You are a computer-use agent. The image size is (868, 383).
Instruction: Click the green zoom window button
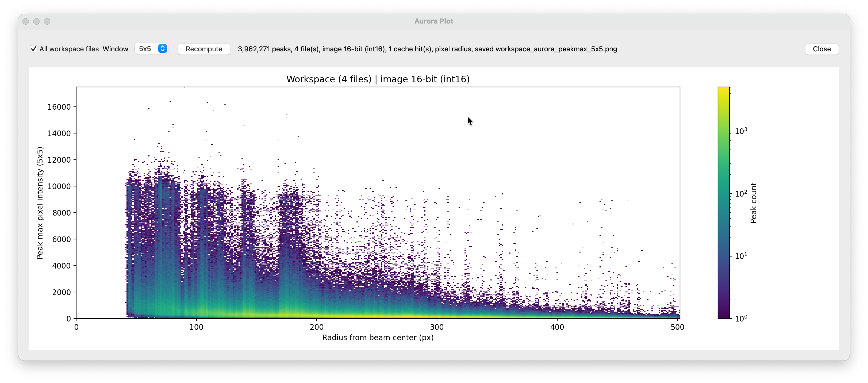tap(47, 21)
